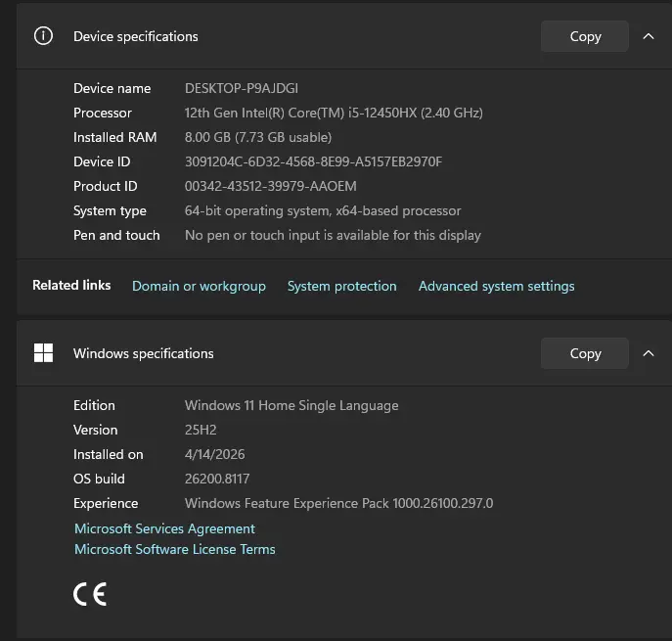Select device name DESKTOP-P9AJDGI
Screen dimensions: 672x641
coord(242,88)
